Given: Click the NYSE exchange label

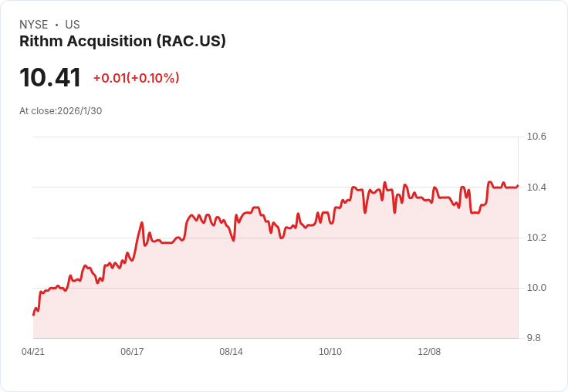Looking at the screenshot, I should coord(34,25).
